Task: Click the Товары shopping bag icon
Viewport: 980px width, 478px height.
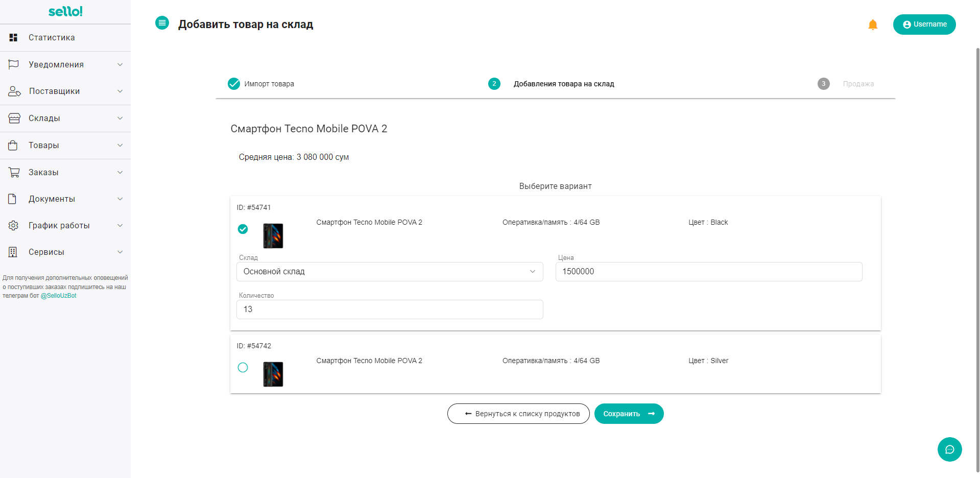Action: pyautogui.click(x=13, y=145)
